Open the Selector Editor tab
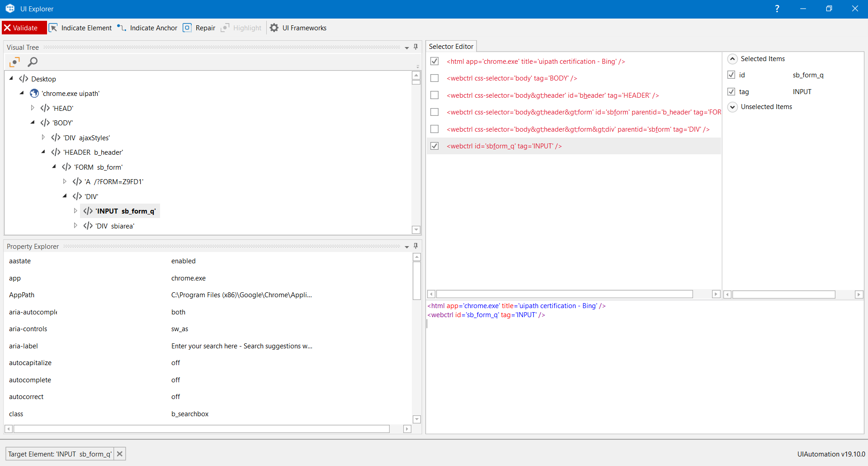The image size is (868, 466). (451, 47)
